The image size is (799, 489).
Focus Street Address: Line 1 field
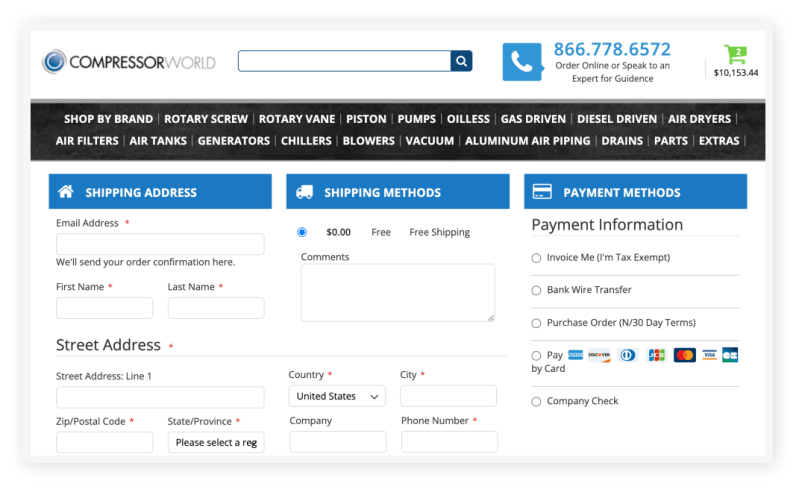pos(160,397)
